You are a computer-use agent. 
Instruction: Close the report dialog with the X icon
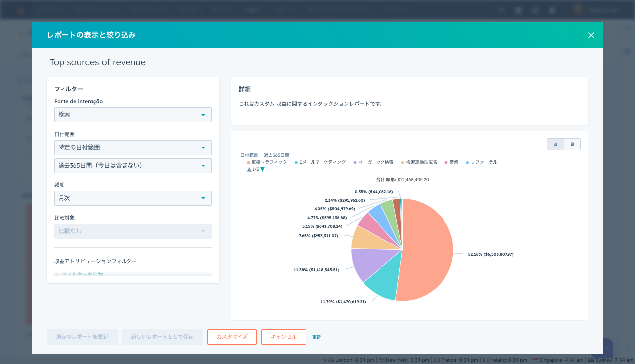[x=591, y=35]
